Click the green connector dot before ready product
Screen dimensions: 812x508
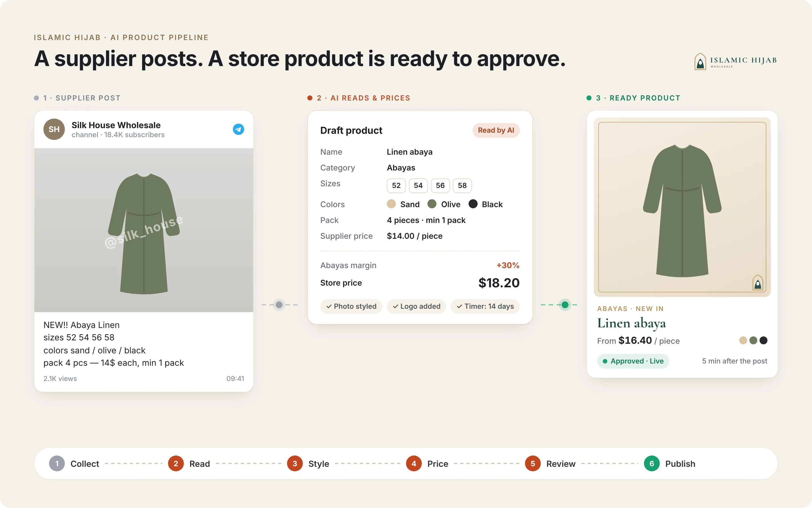(x=565, y=305)
